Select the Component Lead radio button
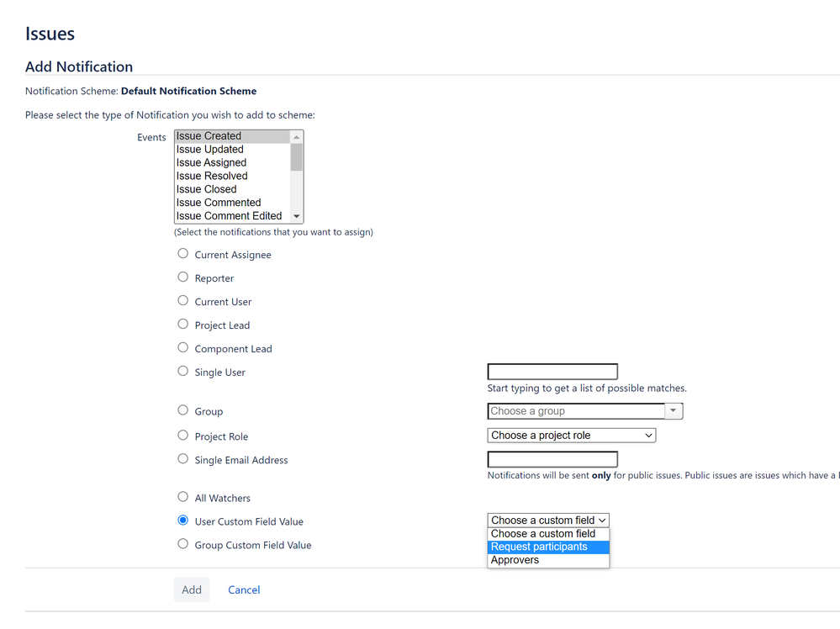Screen dimensions: 840x629 182,348
